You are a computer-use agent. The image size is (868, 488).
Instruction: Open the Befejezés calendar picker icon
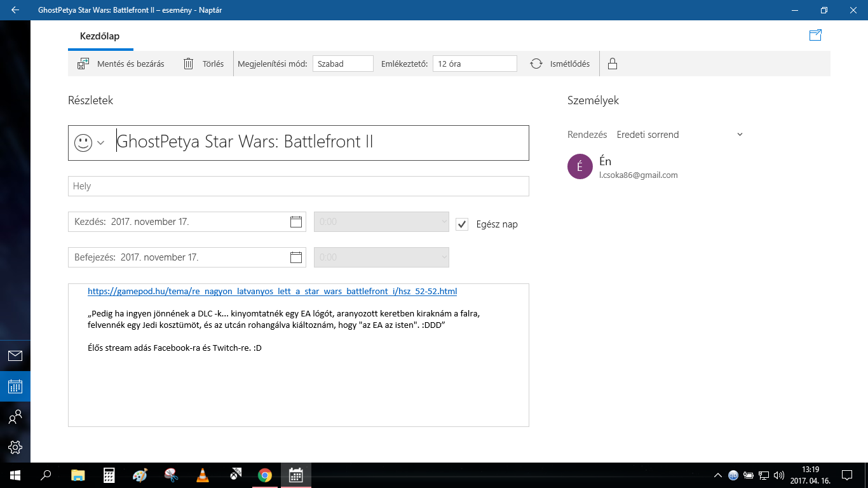pos(295,257)
